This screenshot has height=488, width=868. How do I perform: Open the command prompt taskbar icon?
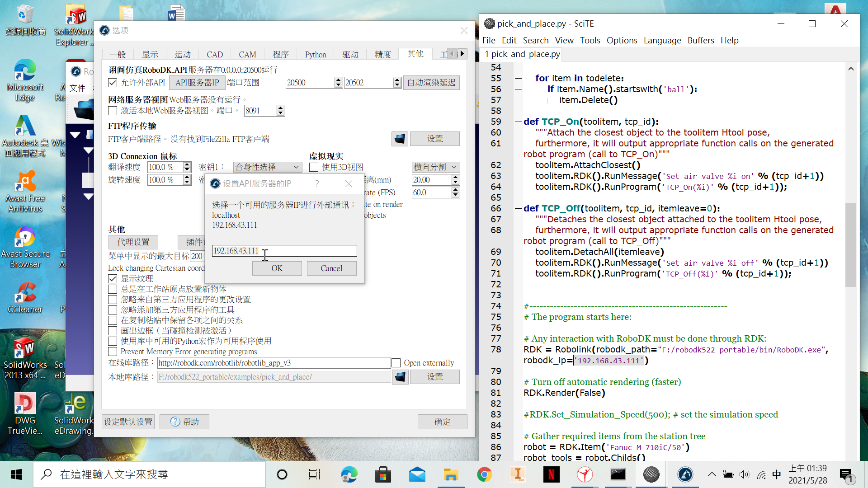pos(618,474)
